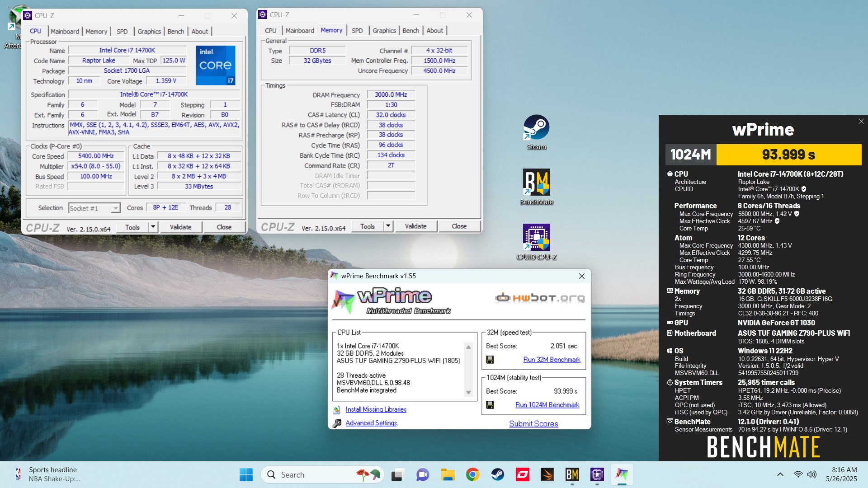Show hidden tray icons chevron
This screenshot has width=868, height=488.
pyautogui.click(x=780, y=474)
